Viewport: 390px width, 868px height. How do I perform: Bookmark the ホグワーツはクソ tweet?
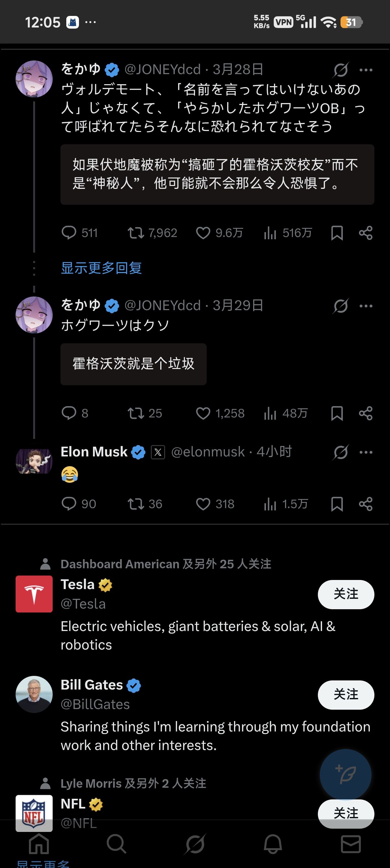point(337,414)
